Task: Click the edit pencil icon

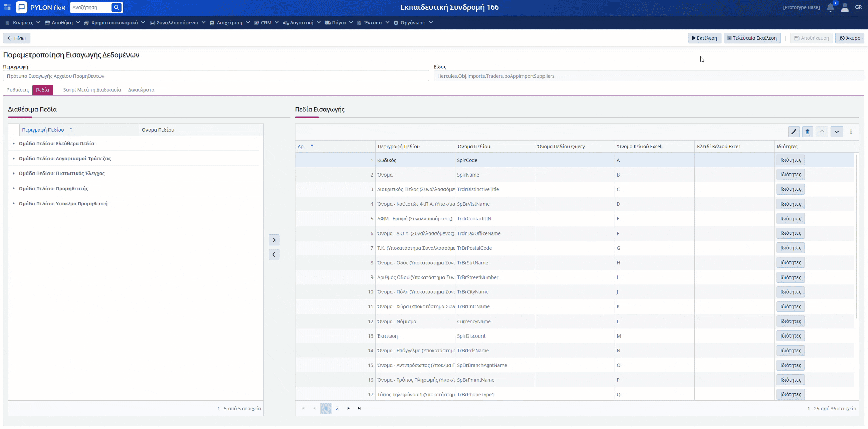Action: click(794, 132)
